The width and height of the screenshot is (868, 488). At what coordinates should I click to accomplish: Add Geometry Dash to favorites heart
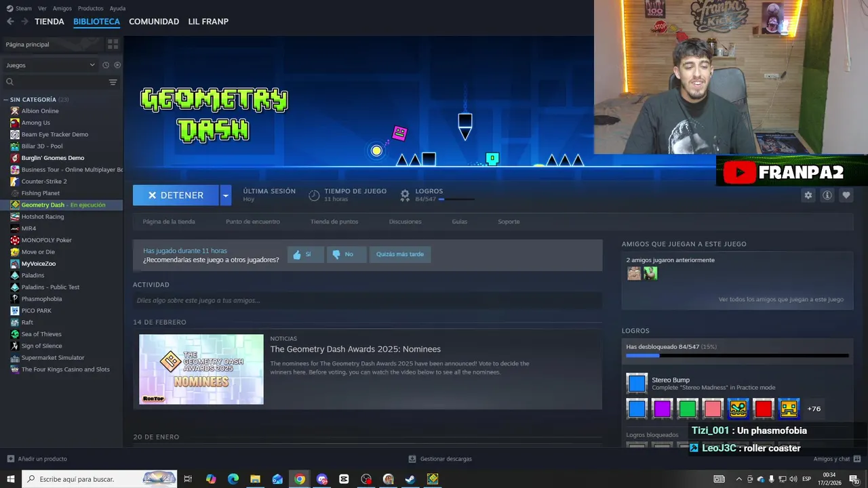[x=846, y=195]
